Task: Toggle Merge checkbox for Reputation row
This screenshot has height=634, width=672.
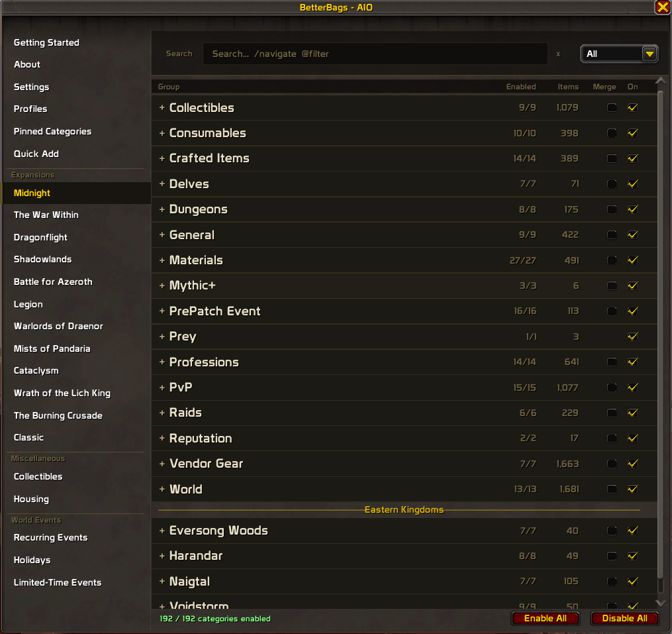Action: tap(612, 438)
